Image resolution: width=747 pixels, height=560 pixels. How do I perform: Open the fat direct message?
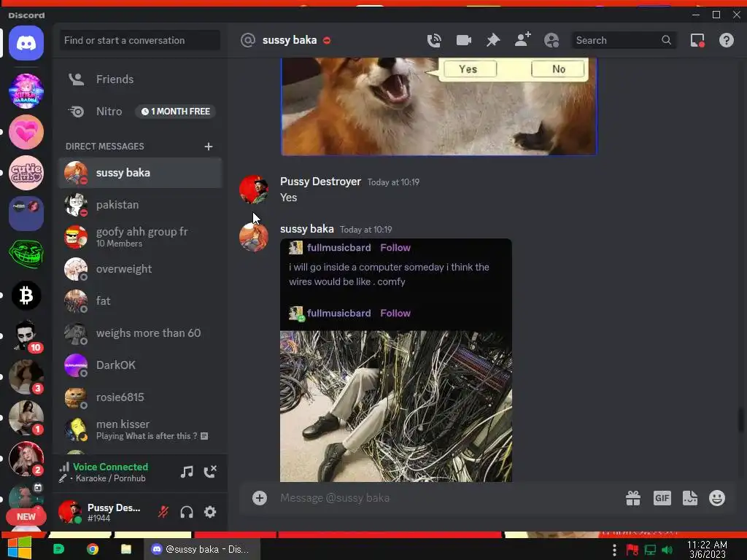pyautogui.click(x=141, y=301)
